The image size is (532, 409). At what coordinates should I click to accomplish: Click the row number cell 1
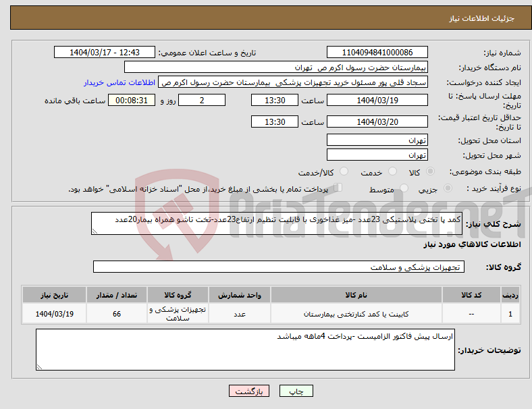(x=510, y=314)
